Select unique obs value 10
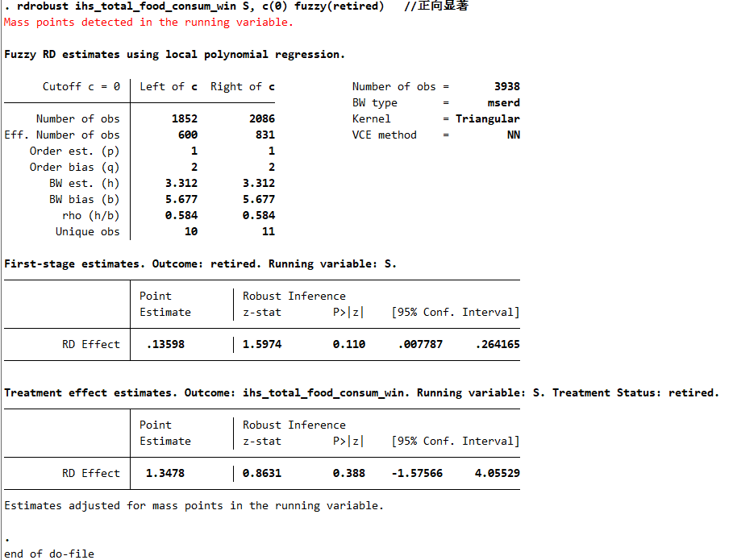The width and height of the screenshot is (733, 560). pos(191,232)
